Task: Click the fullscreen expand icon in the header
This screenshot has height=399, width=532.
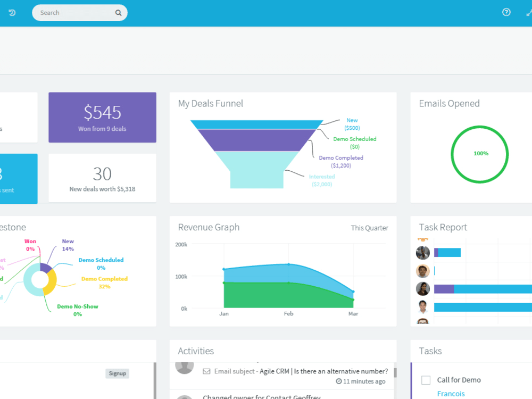Action: (529, 13)
